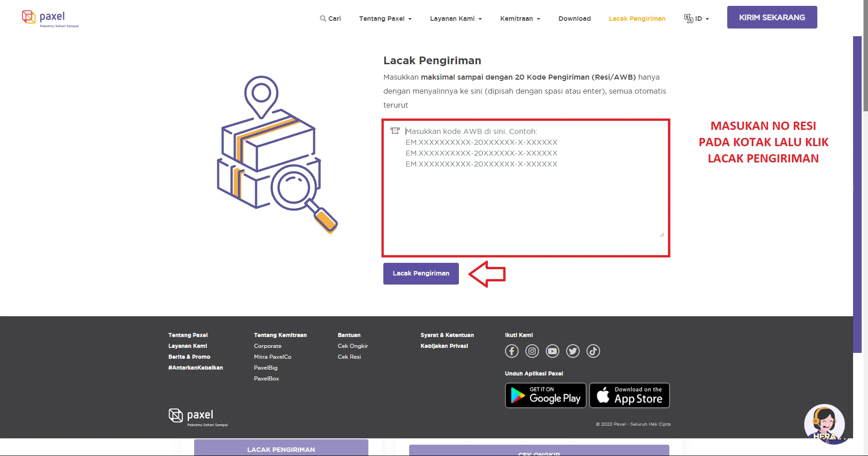Open the ID language selector
The height and width of the screenshot is (456, 868).
[696, 19]
